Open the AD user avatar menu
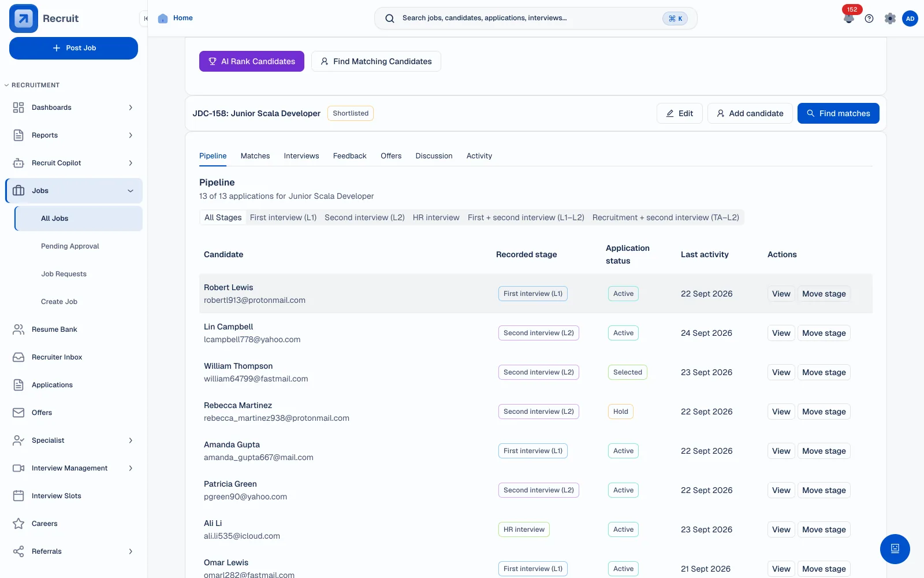The height and width of the screenshot is (578, 924). pyautogui.click(x=910, y=18)
